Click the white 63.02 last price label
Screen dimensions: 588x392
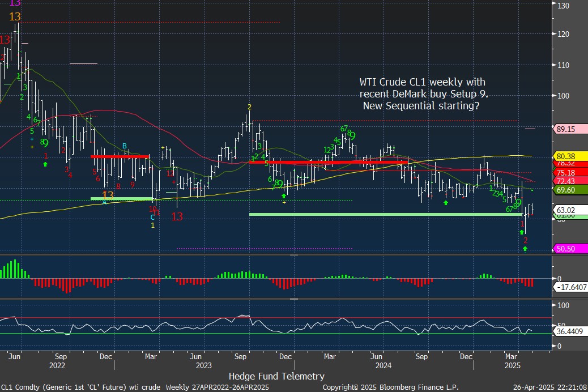click(x=570, y=210)
